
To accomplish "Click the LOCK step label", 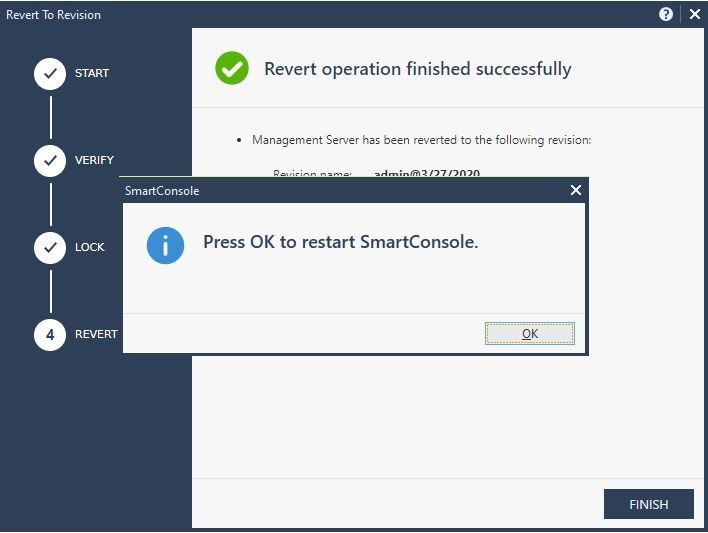I will point(89,248).
